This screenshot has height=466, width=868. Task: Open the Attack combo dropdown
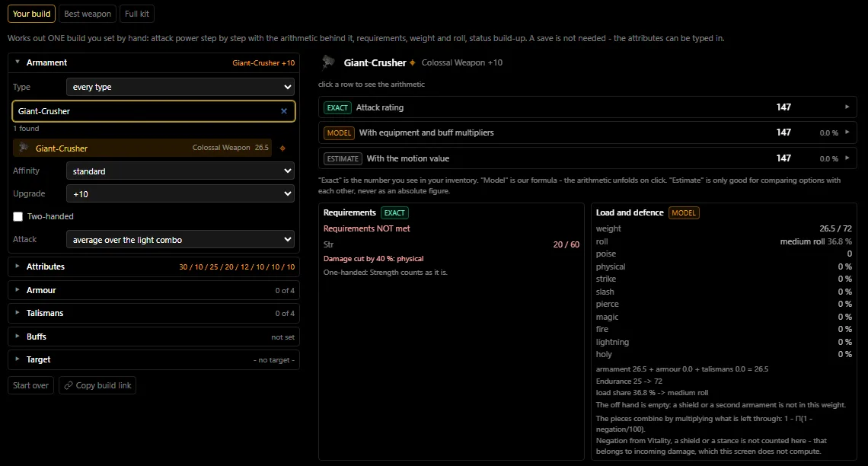coord(180,240)
